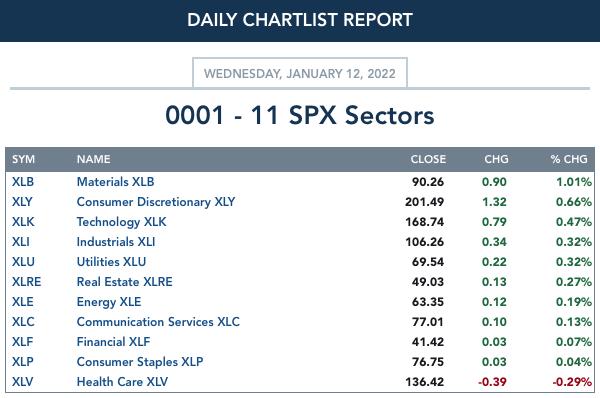600x398 pixels.
Task: Click the XLF symbol link
Action: (x=22, y=342)
